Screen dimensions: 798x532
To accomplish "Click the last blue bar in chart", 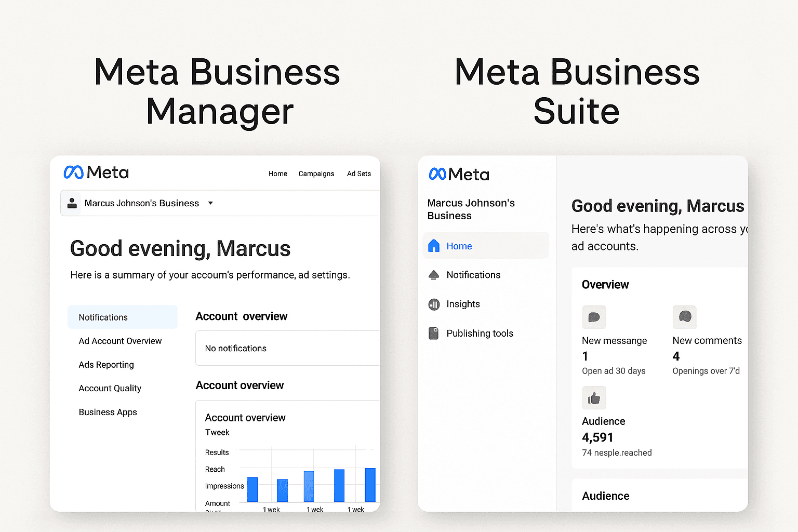I will (370, 485).
